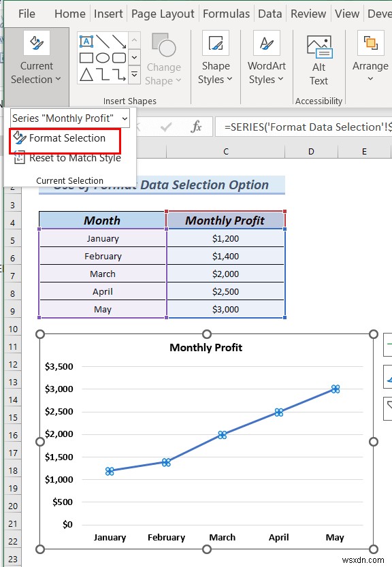The width and height of the screenshot is (392, 567).
Task: Select the Month header cell
Action: tap(102, 221)
